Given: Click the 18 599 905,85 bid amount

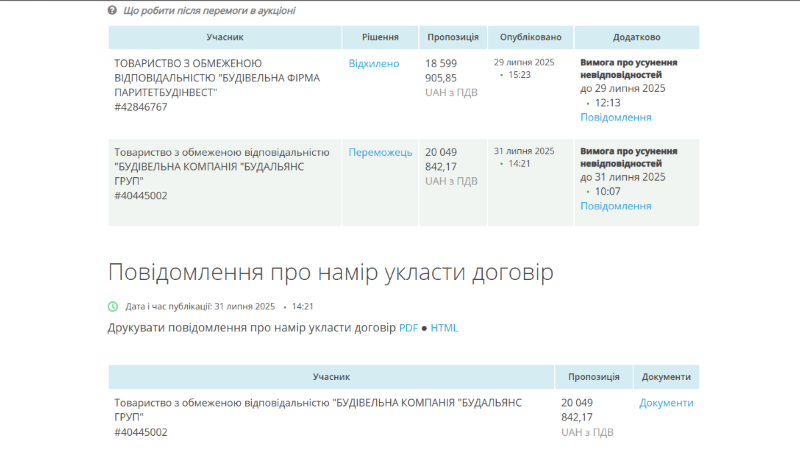Looking at the screenshot, I should [441, 70].
